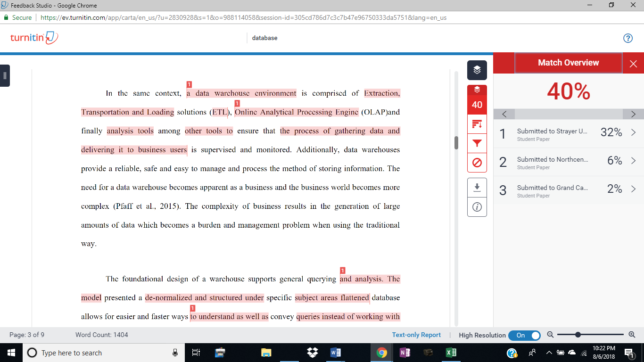Expand the left side panel handle

(5, 75)
